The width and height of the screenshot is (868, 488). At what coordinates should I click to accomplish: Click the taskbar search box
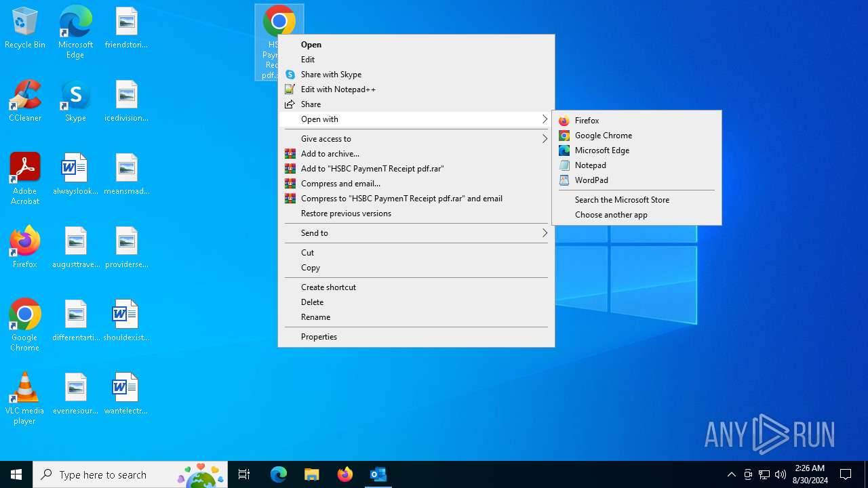132,474
